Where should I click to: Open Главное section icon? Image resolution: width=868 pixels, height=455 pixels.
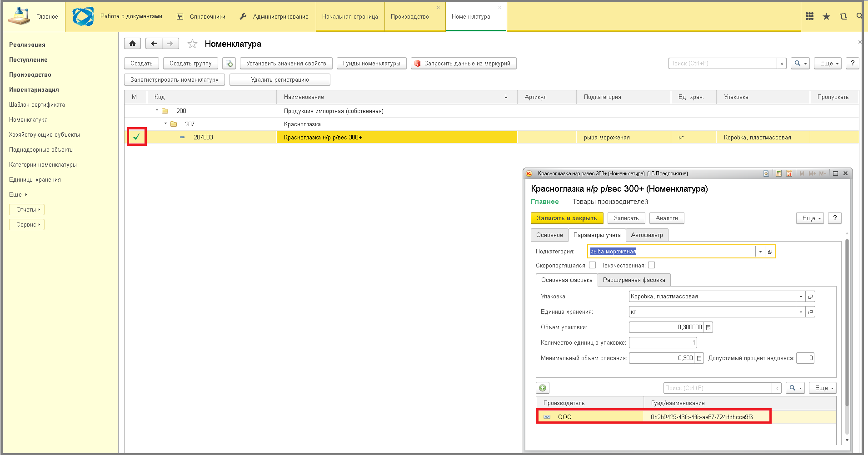tap(19, 16)
